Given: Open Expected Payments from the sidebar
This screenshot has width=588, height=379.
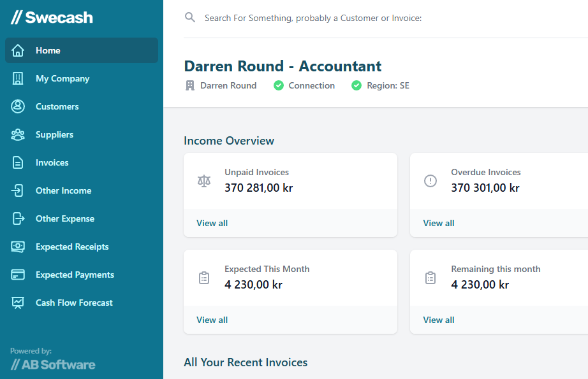Looking at the screenshot, I should [75, 275].
